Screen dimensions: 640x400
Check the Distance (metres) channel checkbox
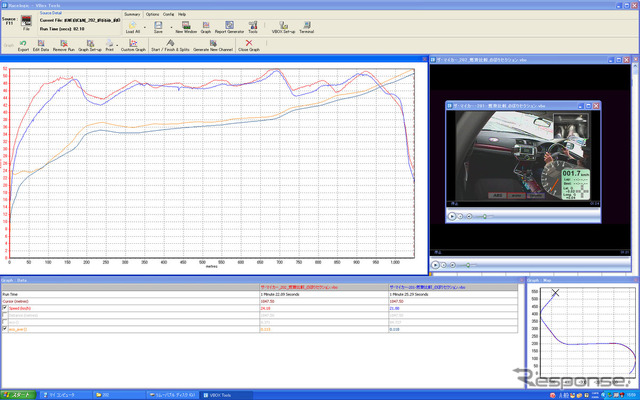pos(5,315)
